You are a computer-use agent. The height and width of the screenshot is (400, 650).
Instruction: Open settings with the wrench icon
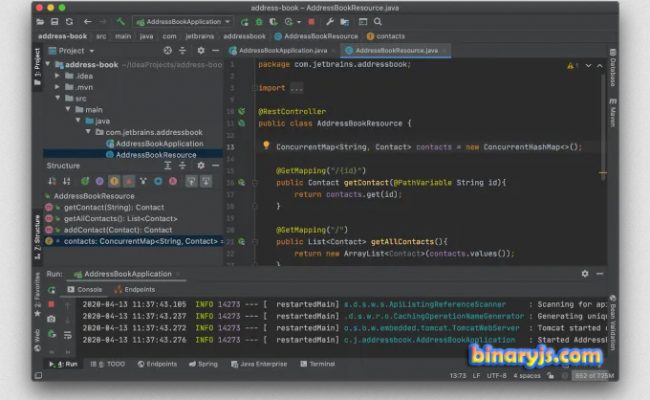(x=330, y=22)
